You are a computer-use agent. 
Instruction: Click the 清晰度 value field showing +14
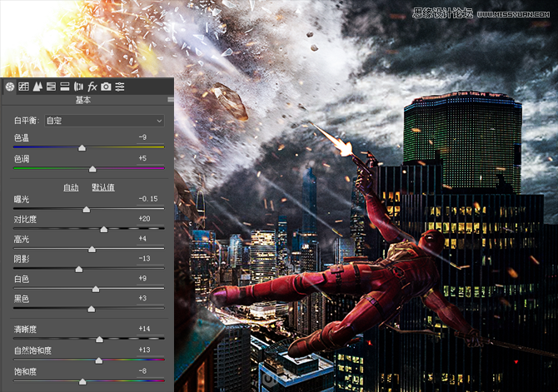pos(150,329)
